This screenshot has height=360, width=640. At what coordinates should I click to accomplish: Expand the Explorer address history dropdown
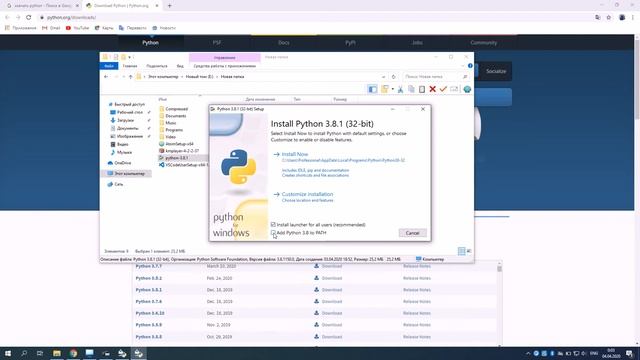pyautogui.click(x=383, y=77)
